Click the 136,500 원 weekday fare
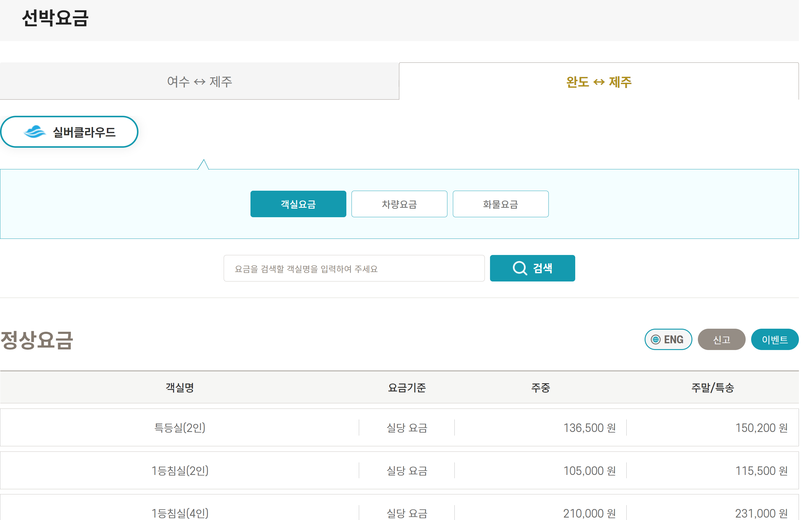This screenshot has height=520, width=812. tap(590, 428)
